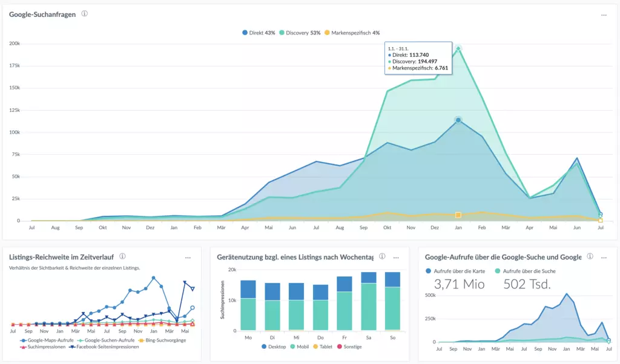Toggle Bing-Suchvorgänge legend entry

click(163, 340)
